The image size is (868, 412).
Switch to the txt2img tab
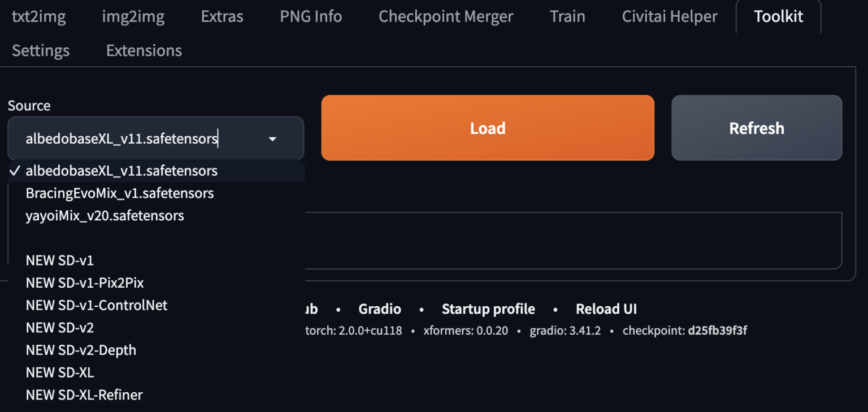38,16
